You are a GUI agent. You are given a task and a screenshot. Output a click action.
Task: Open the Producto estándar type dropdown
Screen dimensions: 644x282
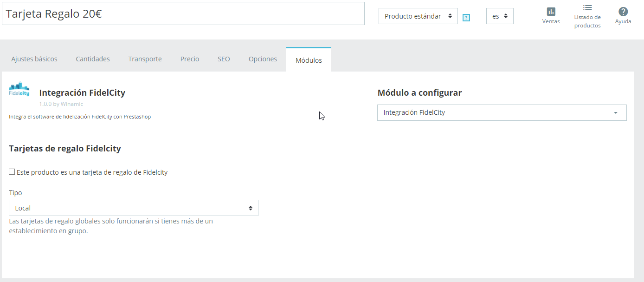point(418,16)
